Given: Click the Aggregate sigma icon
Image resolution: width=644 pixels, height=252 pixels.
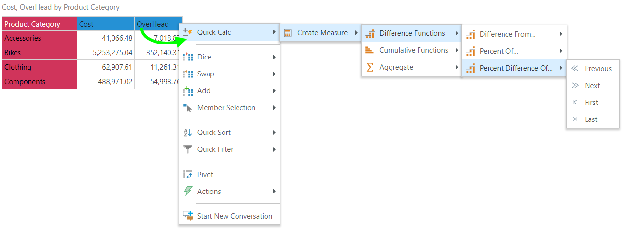Looking at the screenshot, I should (370, 67).
